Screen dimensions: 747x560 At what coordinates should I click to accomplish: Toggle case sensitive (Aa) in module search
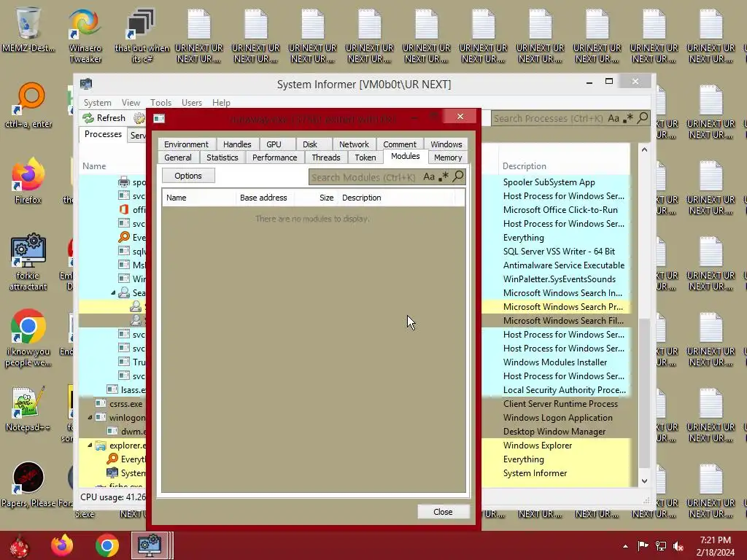(429, 176)
